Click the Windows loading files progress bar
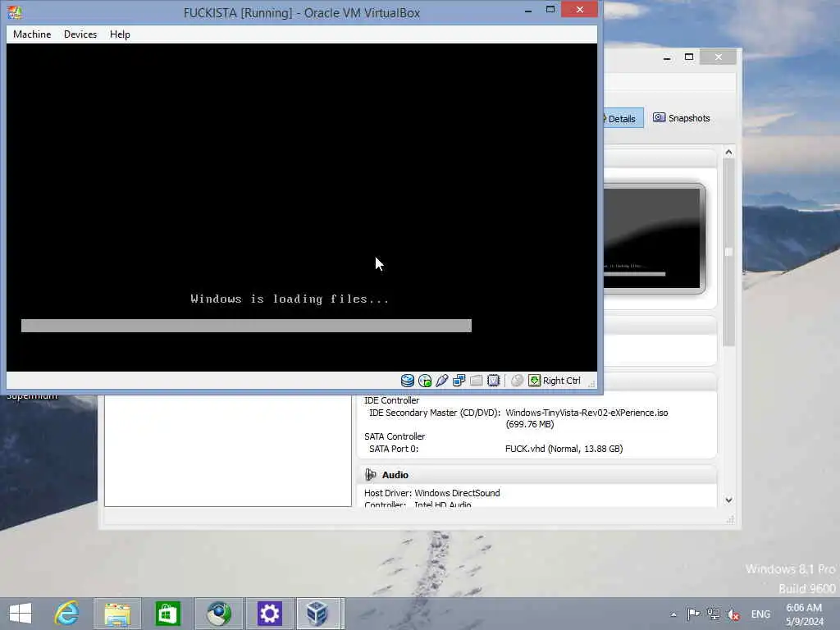 tap(246, 325)
